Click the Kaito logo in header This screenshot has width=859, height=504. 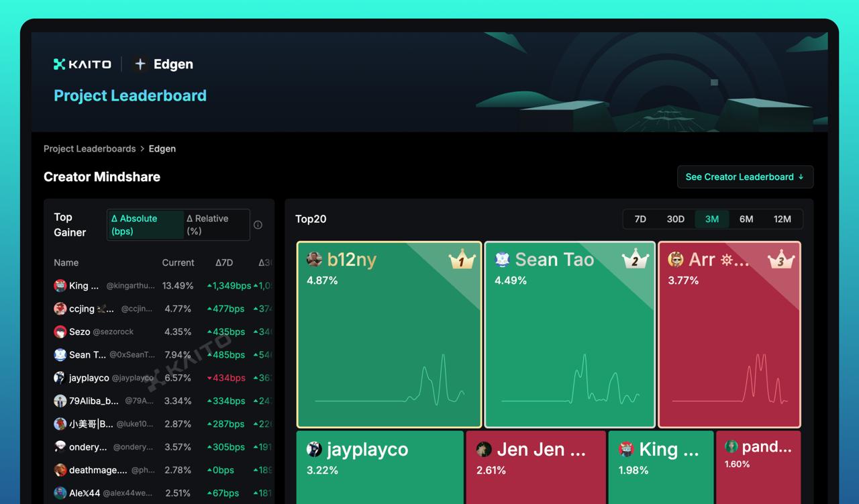coord(83,64)
